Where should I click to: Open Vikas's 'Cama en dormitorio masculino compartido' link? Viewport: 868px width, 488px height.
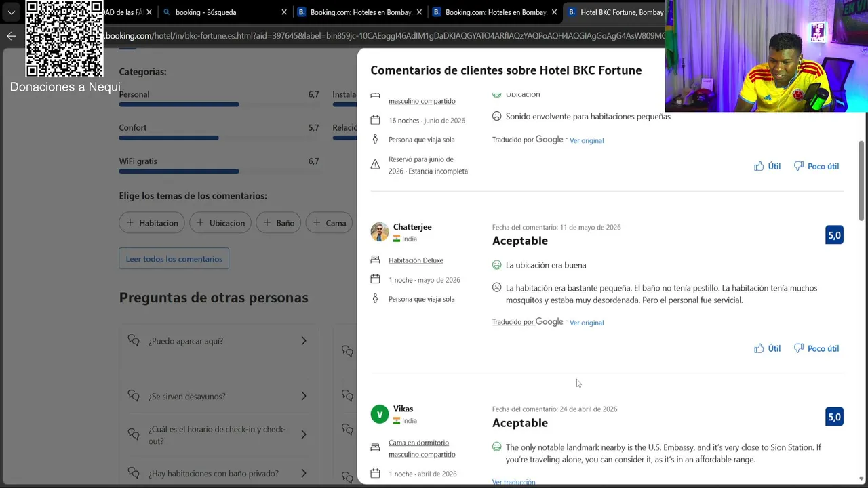tap(422, 449)
